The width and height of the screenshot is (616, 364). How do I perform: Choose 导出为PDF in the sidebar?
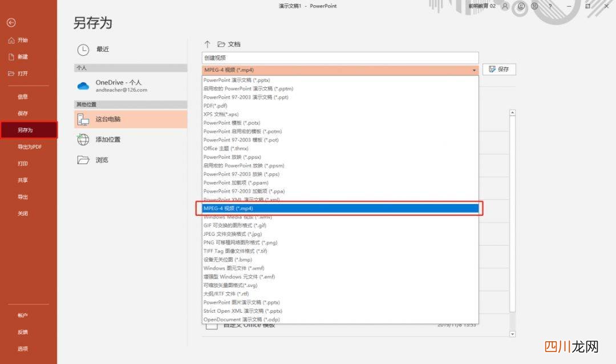30,147
